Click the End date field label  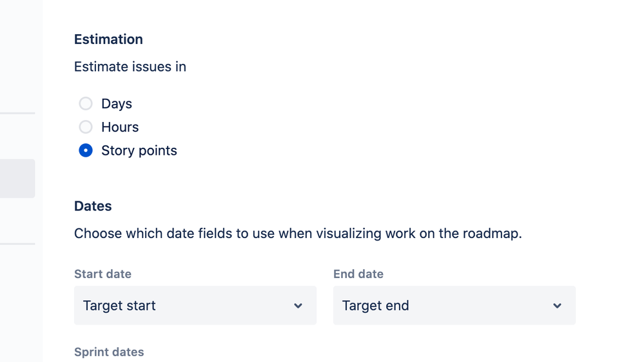coord(358,274)
